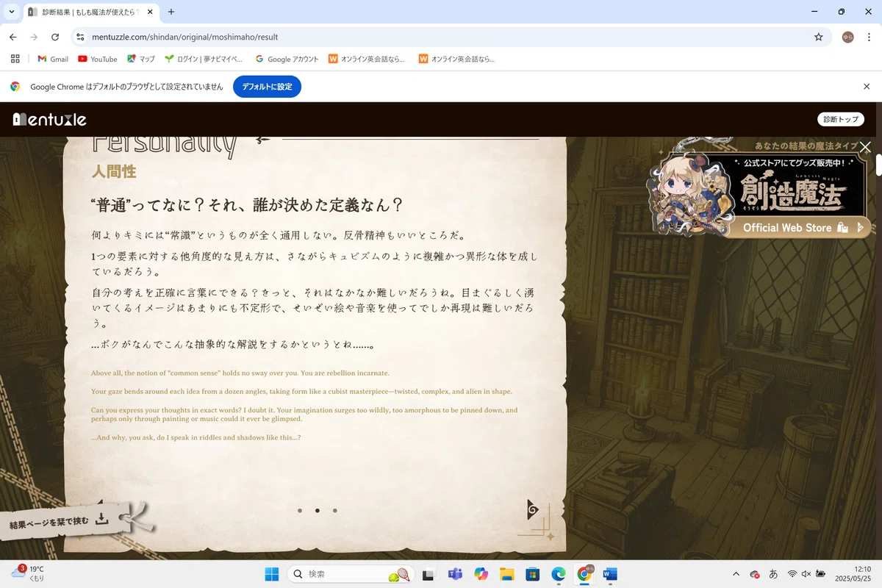Open the Windows Start menu
The height and width of the screenshot is (588, 882).
coord(270,574)
